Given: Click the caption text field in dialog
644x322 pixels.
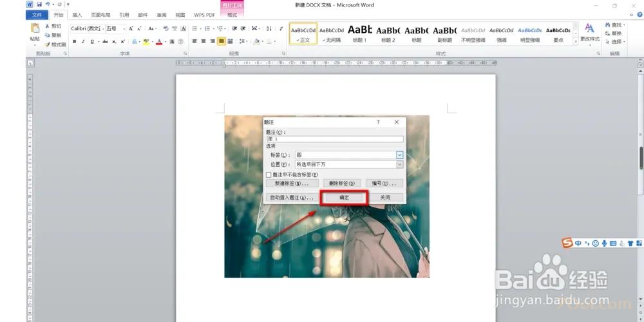Looking at the screenshot, I should (x=335, y=139).
